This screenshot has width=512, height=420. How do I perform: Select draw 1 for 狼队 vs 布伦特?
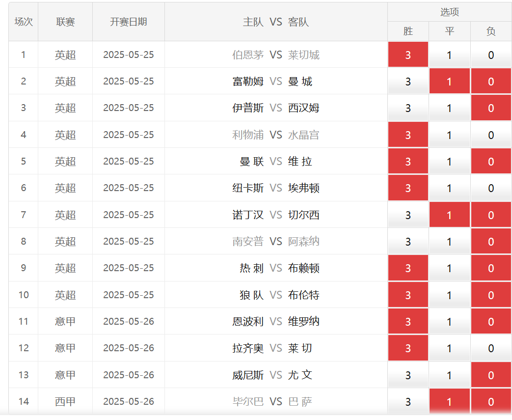coord(449,295)
